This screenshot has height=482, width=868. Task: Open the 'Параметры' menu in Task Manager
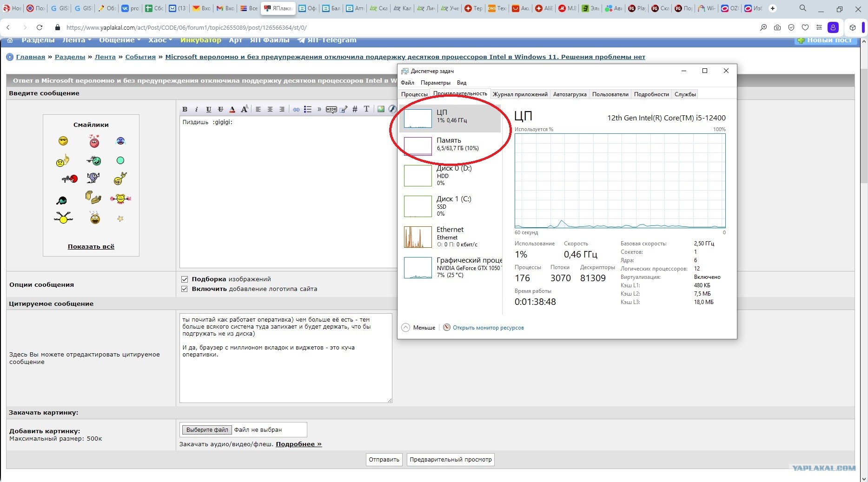click(x=436, y=83)
